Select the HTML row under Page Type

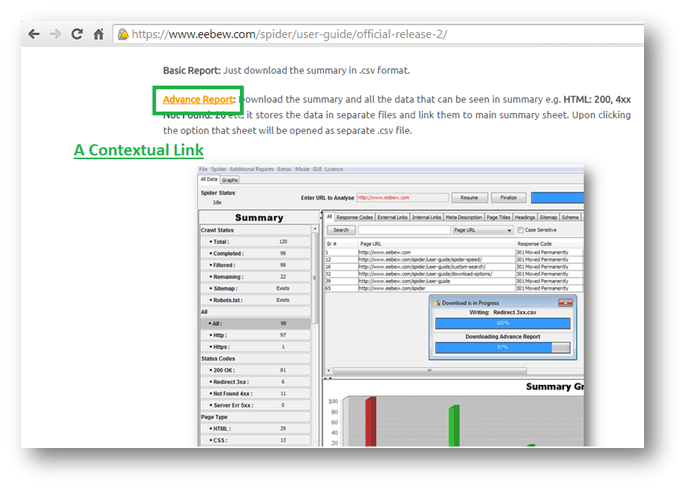(x=256, y=429)
